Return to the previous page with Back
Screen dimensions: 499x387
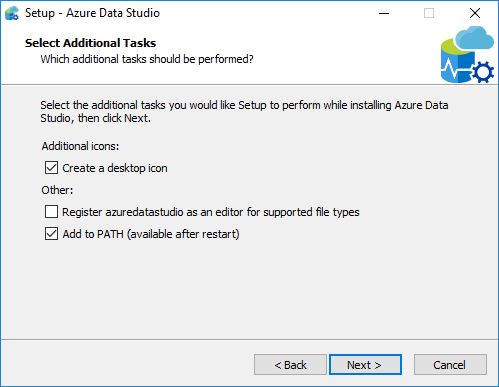click(290, 365)
